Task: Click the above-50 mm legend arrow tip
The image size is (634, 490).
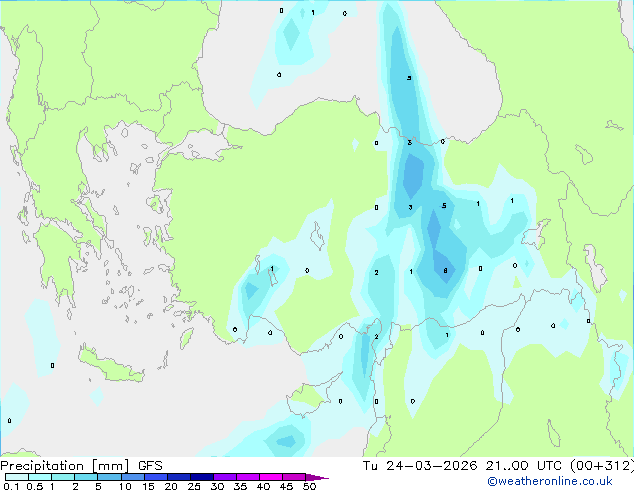Action: coord(317,477)
